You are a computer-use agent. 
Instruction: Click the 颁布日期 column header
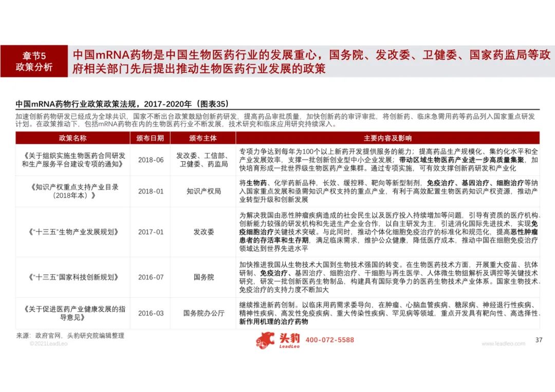pos(151,138)
